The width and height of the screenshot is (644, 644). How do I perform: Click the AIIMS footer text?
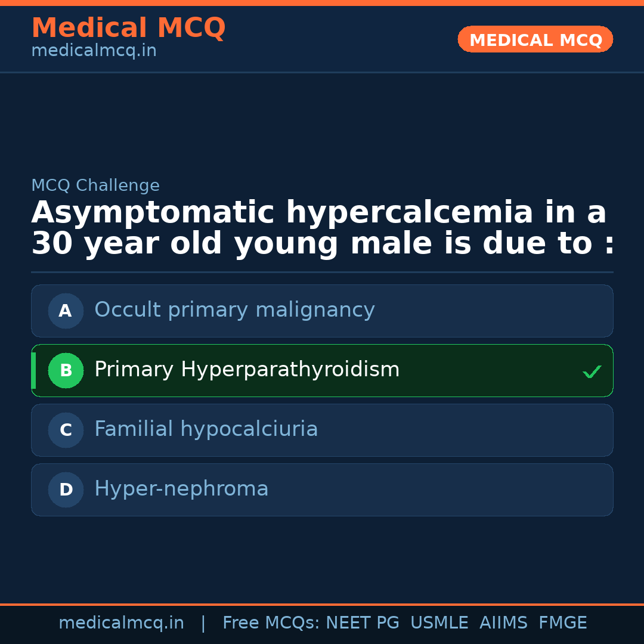503,623
